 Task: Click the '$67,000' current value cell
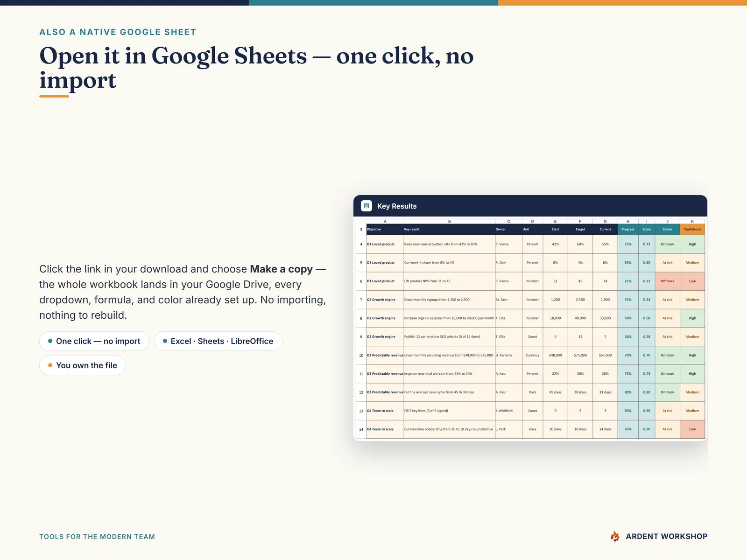[605, 355]
